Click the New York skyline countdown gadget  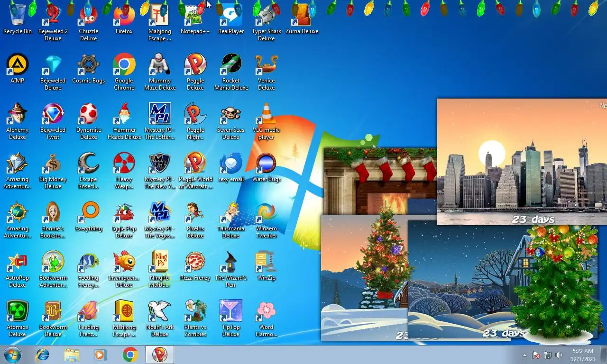pyautogui.click(x=522, y=162)
